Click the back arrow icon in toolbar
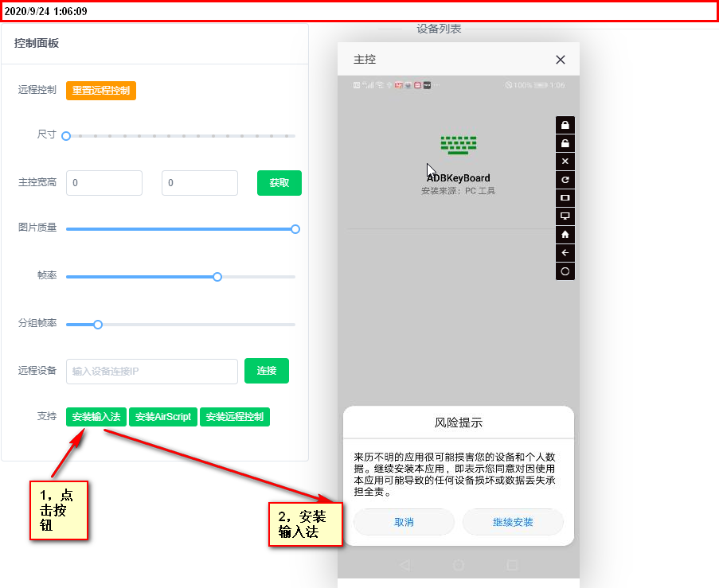The width and height of the screenshot is (719, 588). (565, 253)
